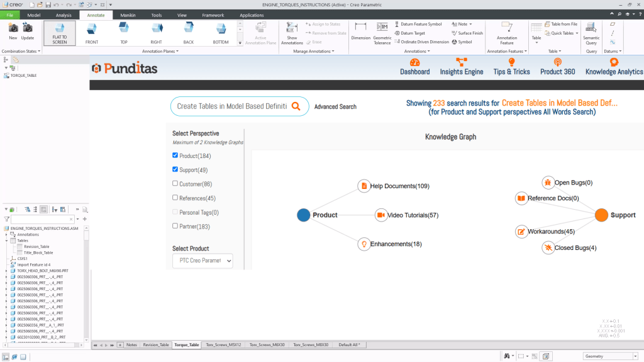The image size is (644, 362).
Task: Click the Update camera icon
Action: coord(28,28)
